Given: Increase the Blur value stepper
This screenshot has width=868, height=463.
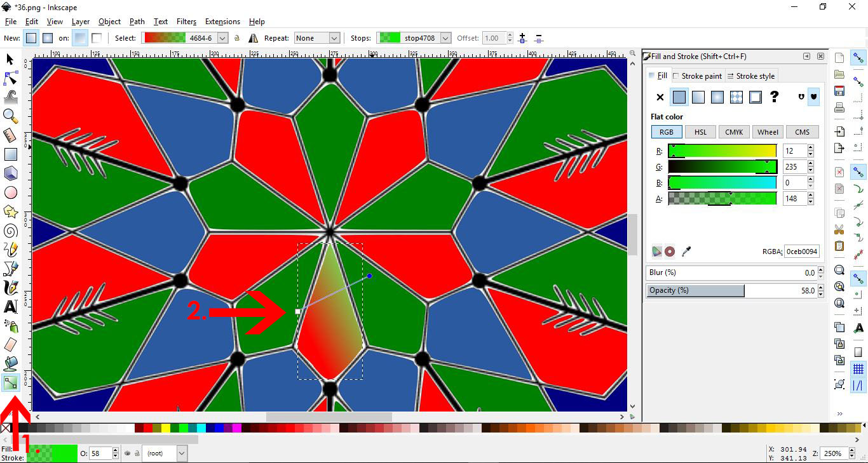Looking at the screenshot, I should coord(821,269).
